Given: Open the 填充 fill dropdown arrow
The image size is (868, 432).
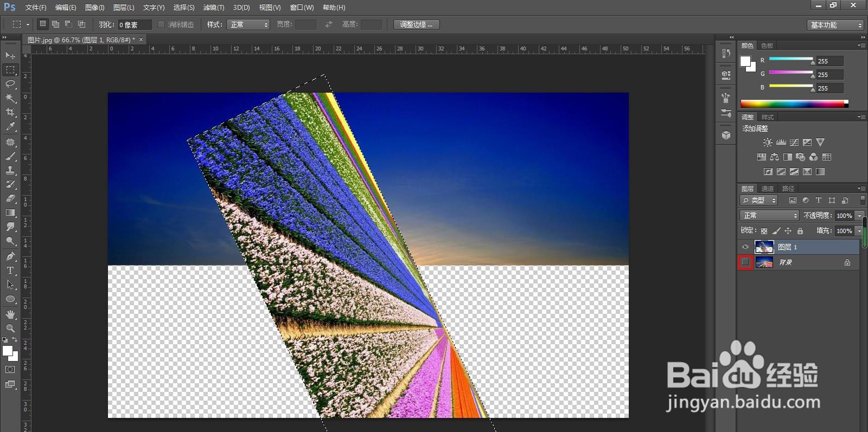Looking at the screenshot, I should click(x=859, y=231).
